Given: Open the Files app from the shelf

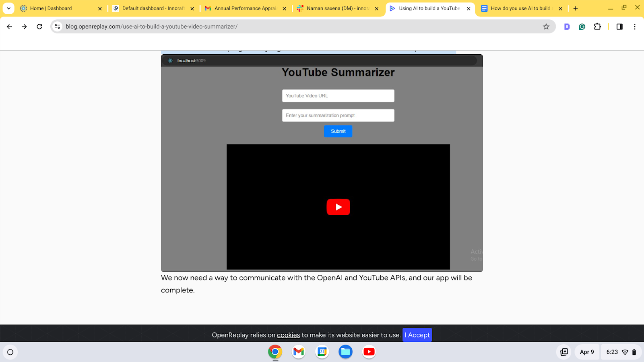Looking at the screenshot, I should pos(345,352).
